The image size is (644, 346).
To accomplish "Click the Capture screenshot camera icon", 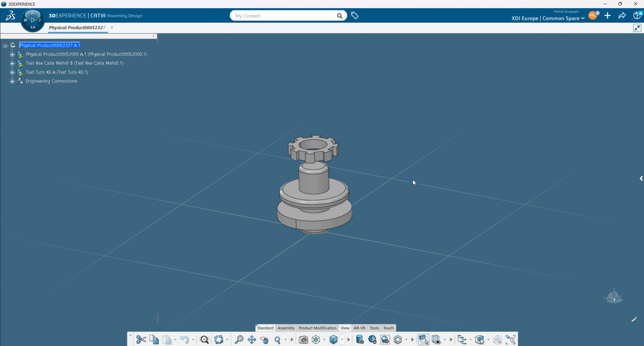I will coord(303,340).
